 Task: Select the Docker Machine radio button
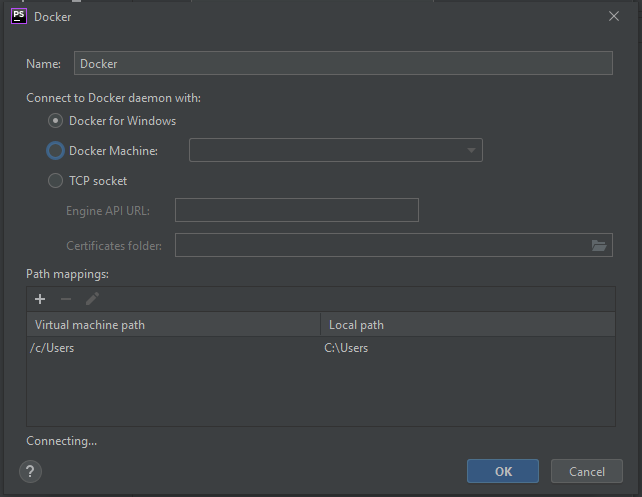(55, 151)
